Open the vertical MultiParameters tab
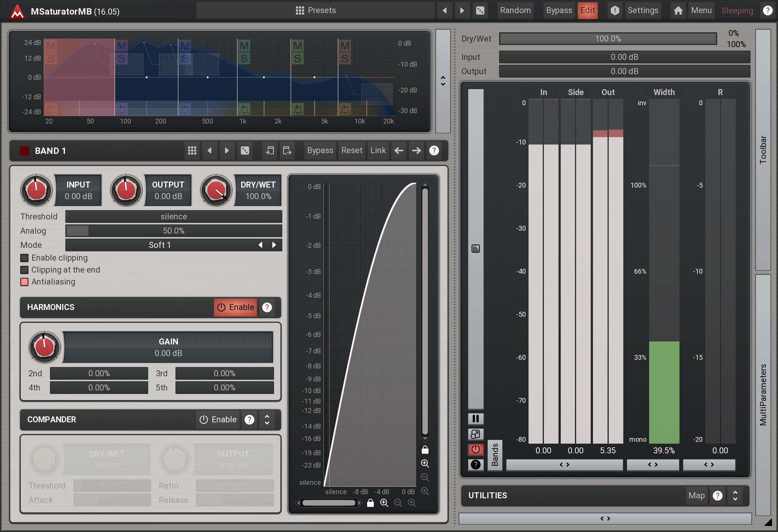Image resolution: width=778 pixels, height=532 pixels. 763,395
